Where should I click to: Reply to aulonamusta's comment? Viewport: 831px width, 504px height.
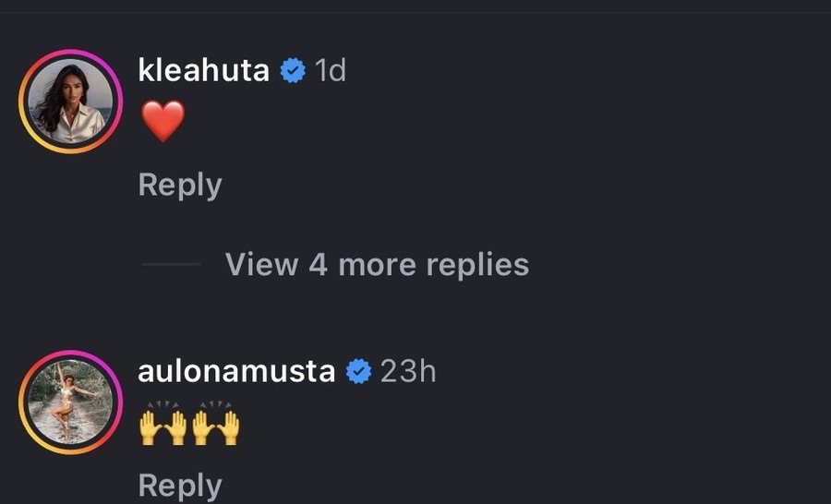tap(180, 486)
